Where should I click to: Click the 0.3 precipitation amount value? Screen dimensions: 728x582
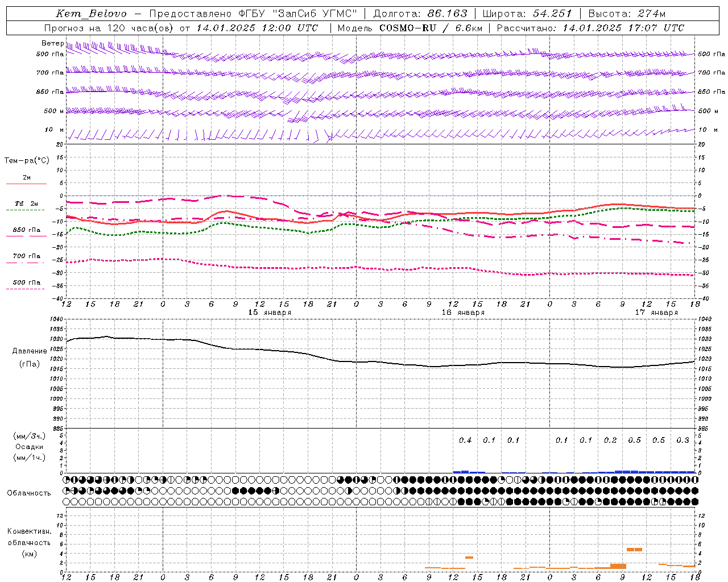(682, 440)
